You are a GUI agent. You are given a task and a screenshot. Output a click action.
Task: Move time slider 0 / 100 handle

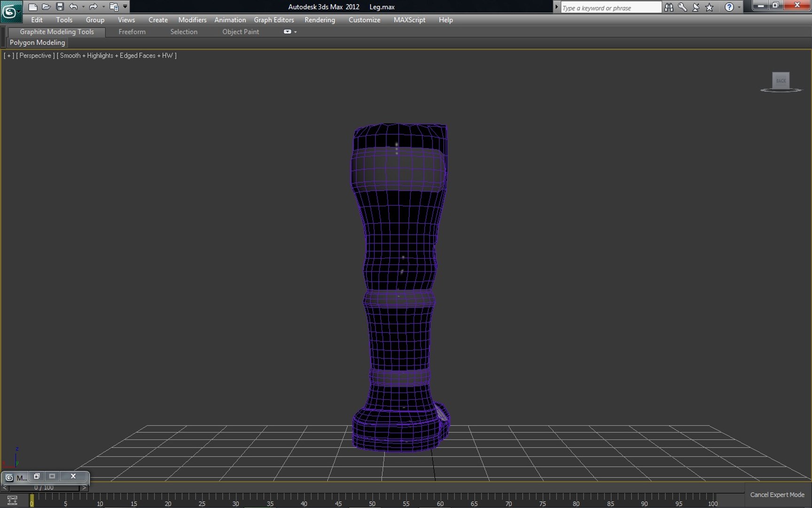coord(44,488)
